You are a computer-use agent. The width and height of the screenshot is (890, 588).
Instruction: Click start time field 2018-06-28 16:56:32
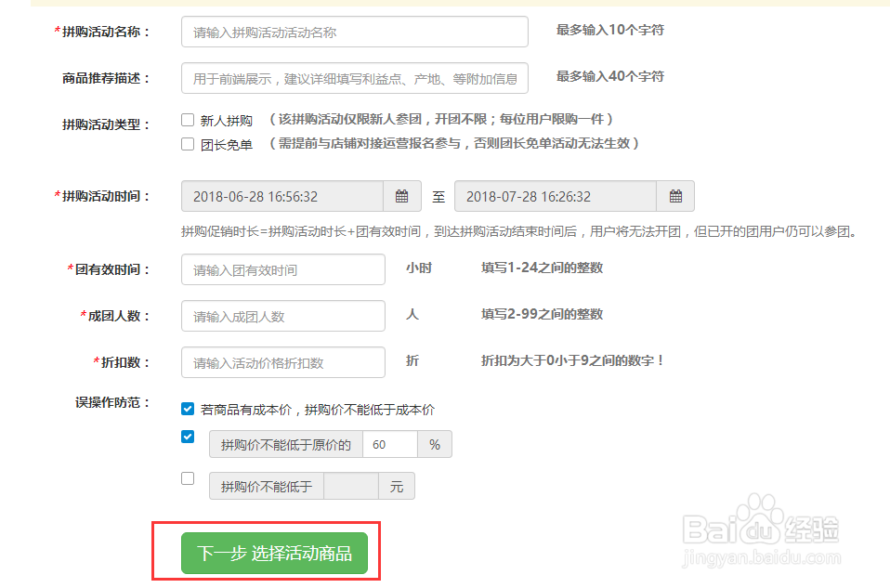(282, 196)
